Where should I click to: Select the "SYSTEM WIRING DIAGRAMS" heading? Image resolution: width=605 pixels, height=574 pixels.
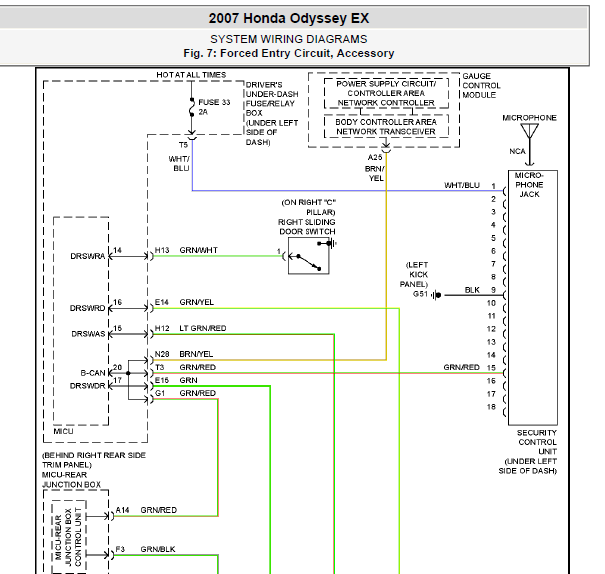[x=289, y=39]
